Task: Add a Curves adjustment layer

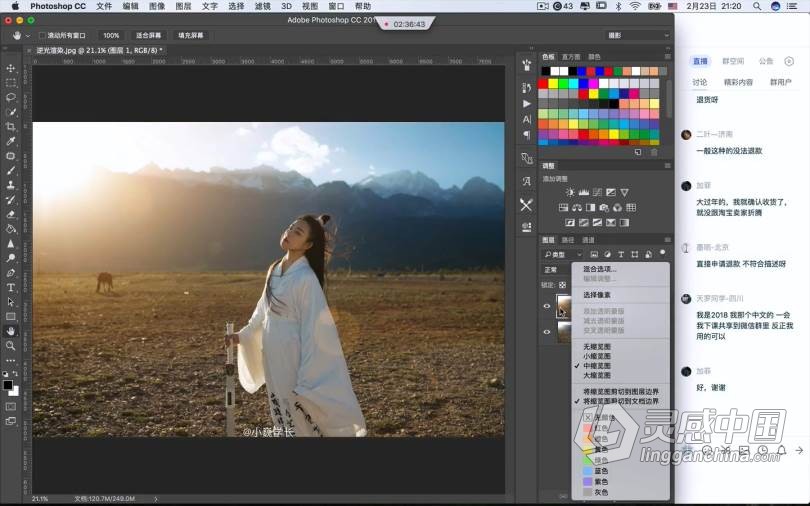Action: tap(597, 192)
